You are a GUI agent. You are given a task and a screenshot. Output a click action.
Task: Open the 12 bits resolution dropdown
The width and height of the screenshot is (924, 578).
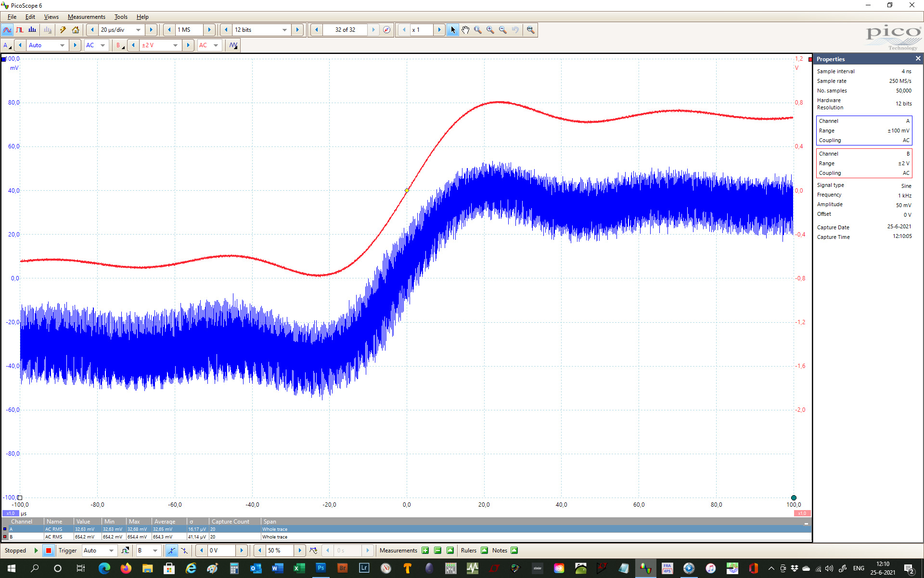tap(284, 30)
